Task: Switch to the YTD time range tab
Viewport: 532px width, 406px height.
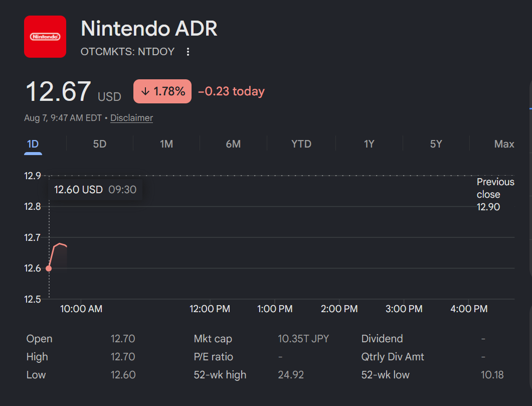Action: point(301,144)
